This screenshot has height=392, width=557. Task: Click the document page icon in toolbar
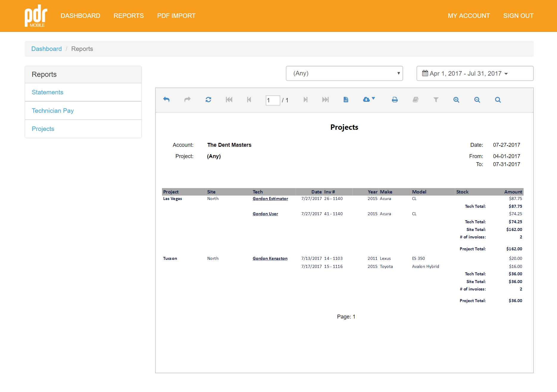pyautogui.click(x=346, y=100)
